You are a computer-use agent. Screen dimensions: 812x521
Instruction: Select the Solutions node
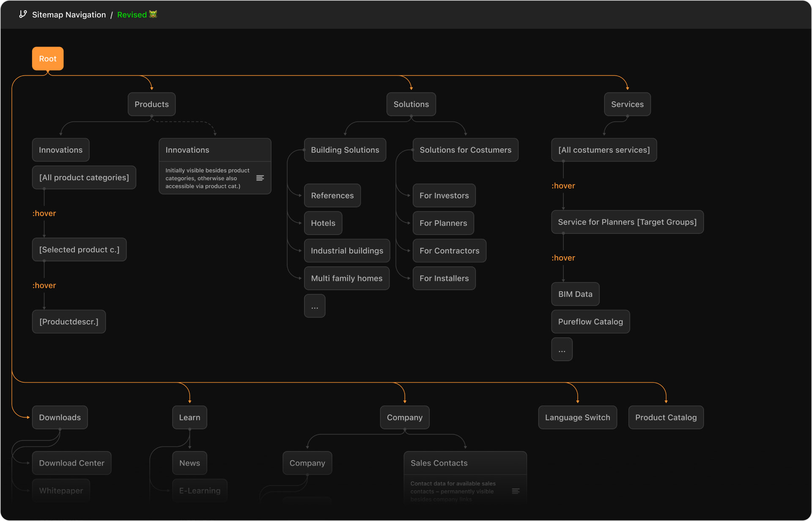(x=411, y=104)
